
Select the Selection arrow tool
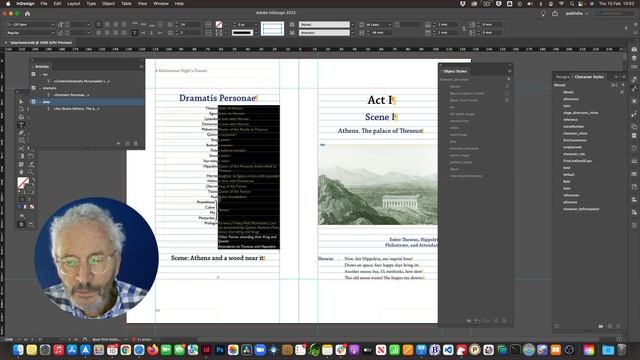click(21, 102)
